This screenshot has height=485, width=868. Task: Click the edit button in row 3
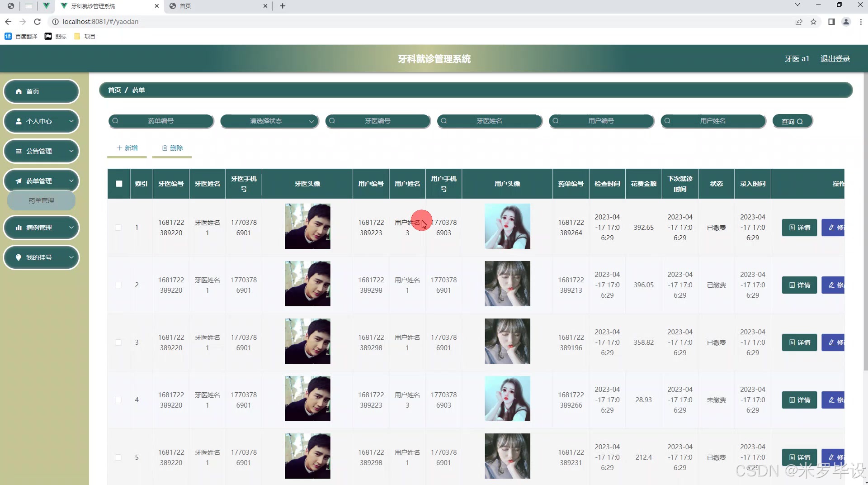(833, 342)
